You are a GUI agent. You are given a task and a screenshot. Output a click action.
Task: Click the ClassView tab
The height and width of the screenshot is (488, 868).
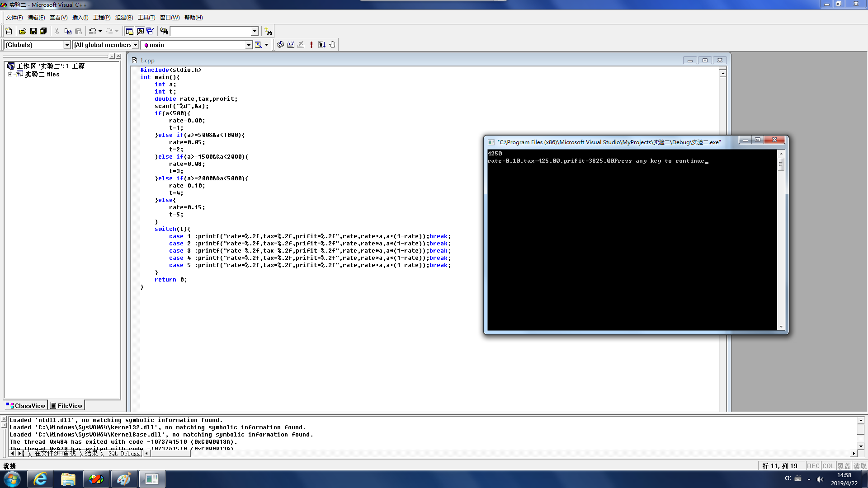pyautogui.click(x=26, y=406)
